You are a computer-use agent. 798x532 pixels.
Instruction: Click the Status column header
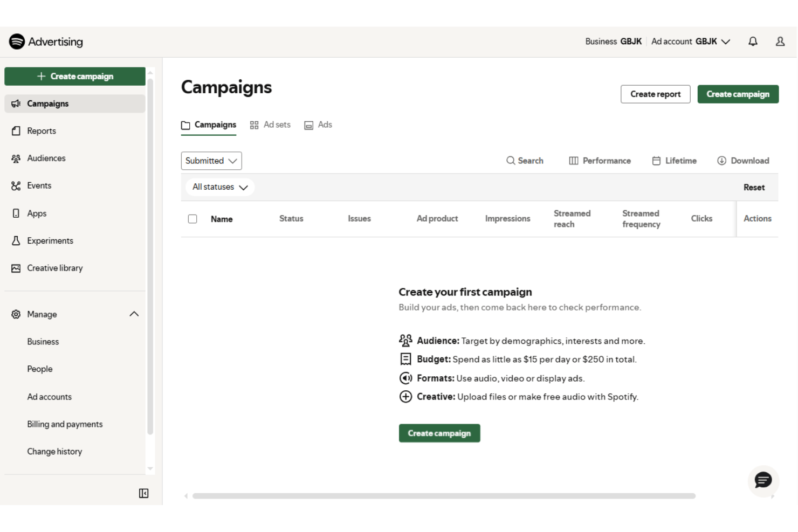coord(291,219)
